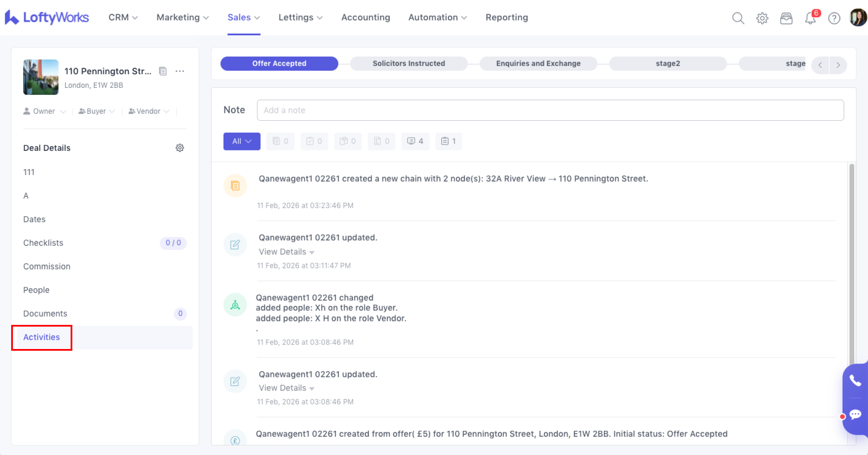Open the help question mark icon
The height and width of the screenshot is (455, 868).
[x=834, y=18]
